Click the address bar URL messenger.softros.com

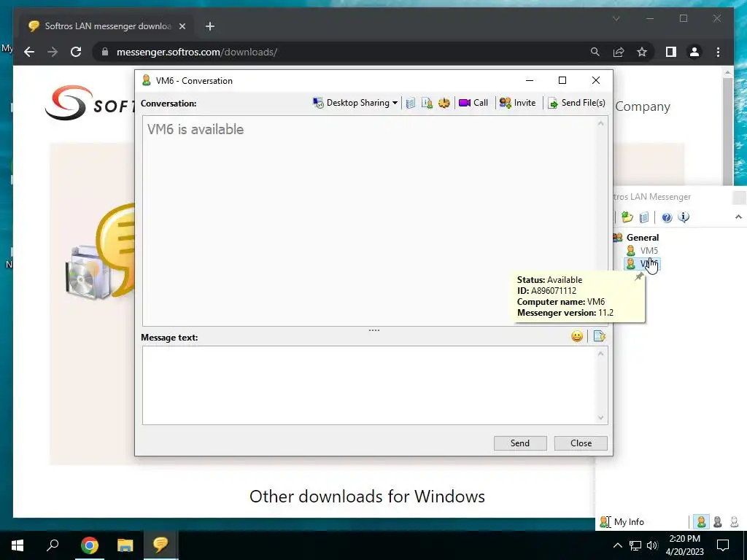click(x=197, y=52)
